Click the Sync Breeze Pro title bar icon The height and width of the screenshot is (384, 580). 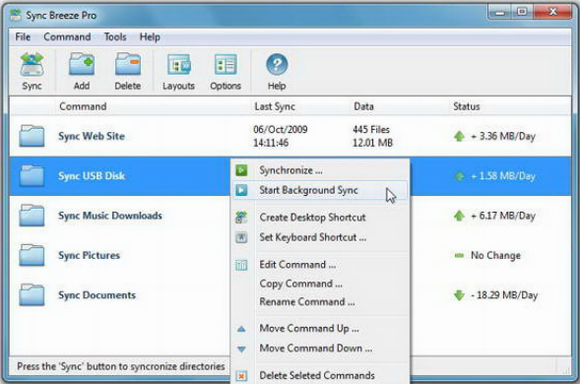tap(16, 15)
